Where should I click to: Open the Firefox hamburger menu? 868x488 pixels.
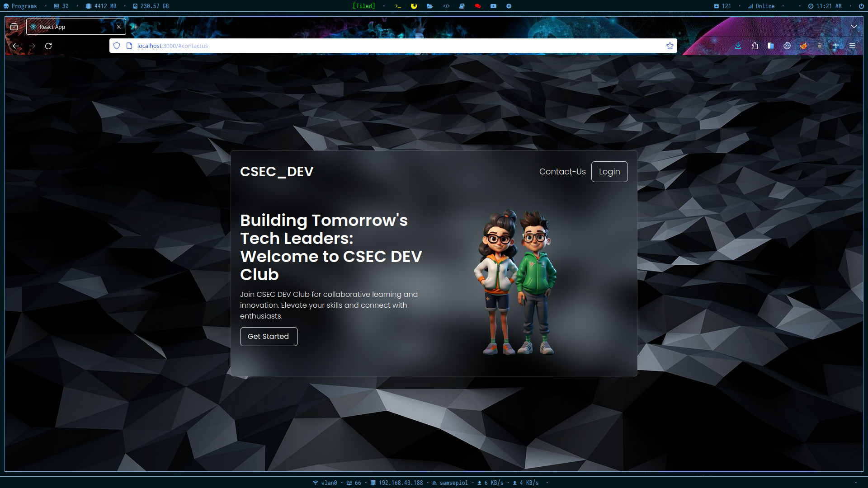pos(852,46)
